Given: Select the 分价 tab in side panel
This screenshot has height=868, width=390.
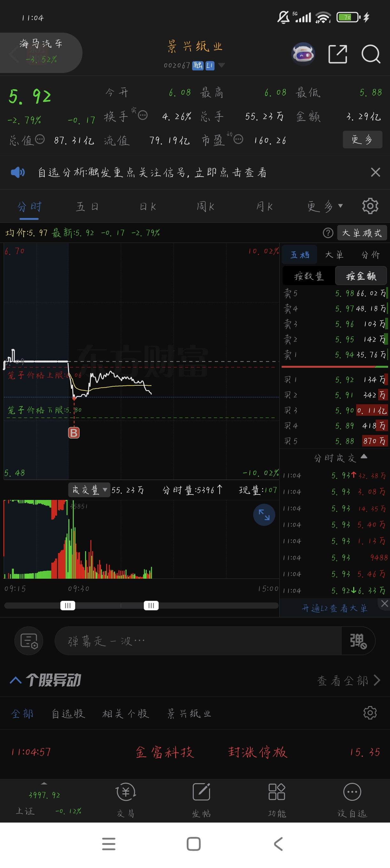Looking at the screenshot, I should (370, 254).
